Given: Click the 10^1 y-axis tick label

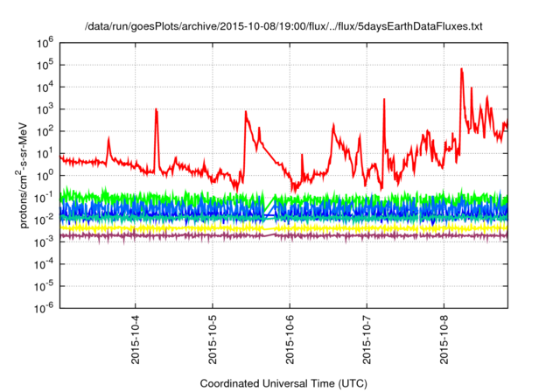Looking at the screenshot, I should point(45,154).
